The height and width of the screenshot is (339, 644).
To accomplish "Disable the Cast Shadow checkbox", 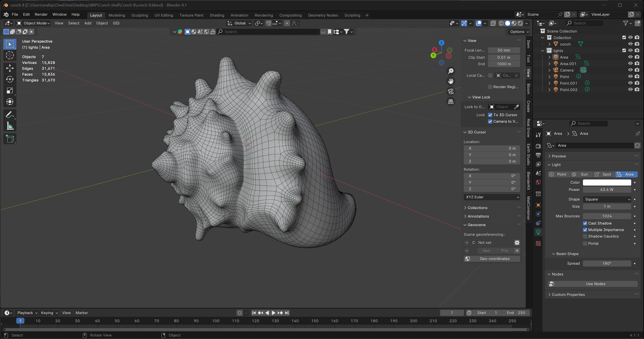I will pyautogui.click(x=585, y=223).
